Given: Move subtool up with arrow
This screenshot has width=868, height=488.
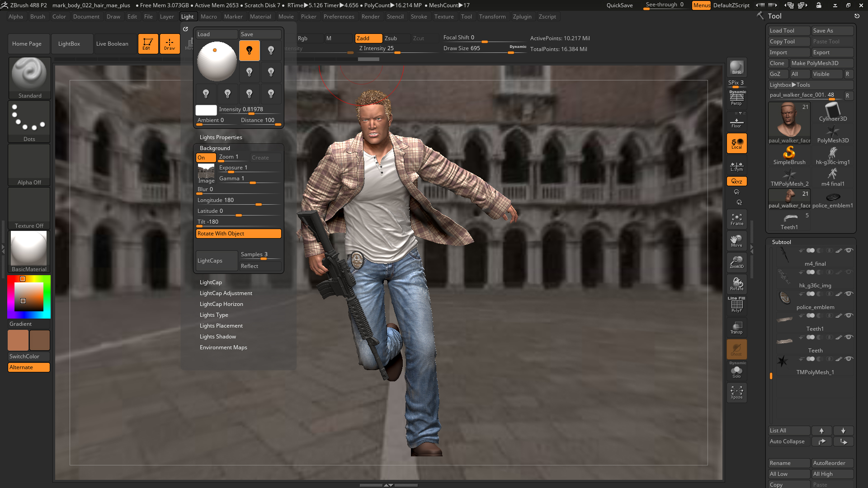Looking at the screenshot, I should (x=822, y=431).
